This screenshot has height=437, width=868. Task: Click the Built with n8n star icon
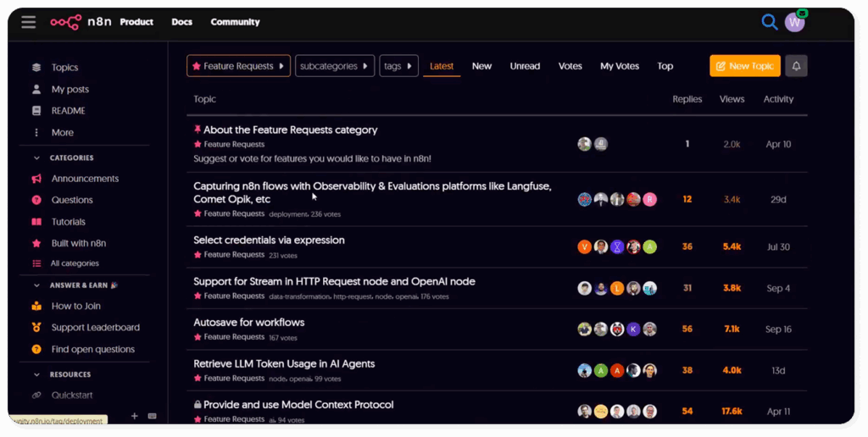(36, 243)
